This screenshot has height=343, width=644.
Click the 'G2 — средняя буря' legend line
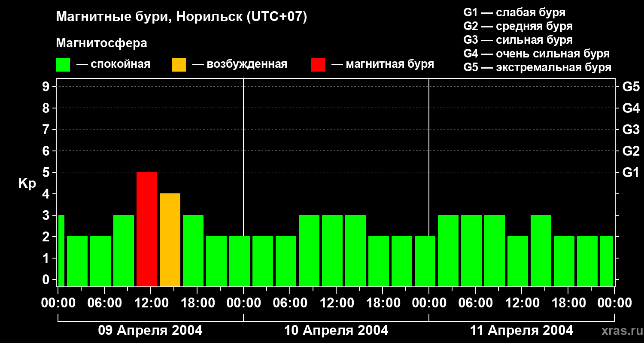tap(518, 26)
